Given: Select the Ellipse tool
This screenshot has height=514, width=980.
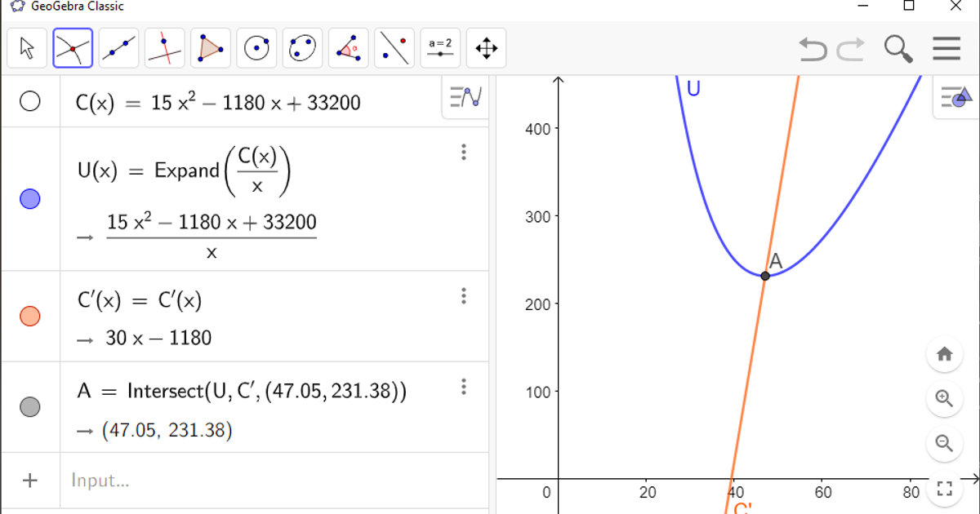Looking at the screenshot, I should (302, 47).
